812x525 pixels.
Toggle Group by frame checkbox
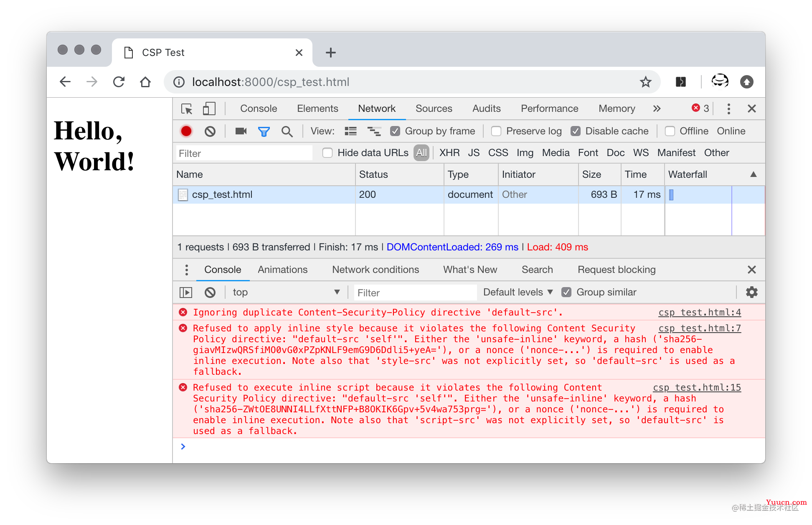tap(395, 131)
